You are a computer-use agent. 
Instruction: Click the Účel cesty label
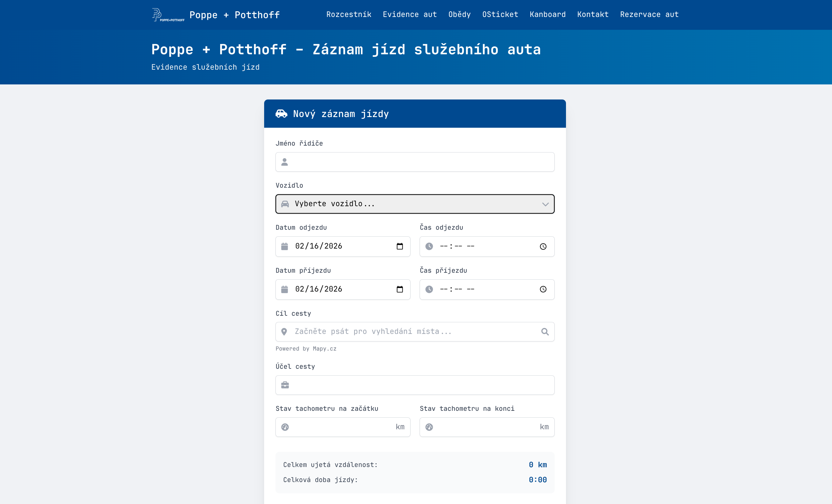(x=295, y=366)
